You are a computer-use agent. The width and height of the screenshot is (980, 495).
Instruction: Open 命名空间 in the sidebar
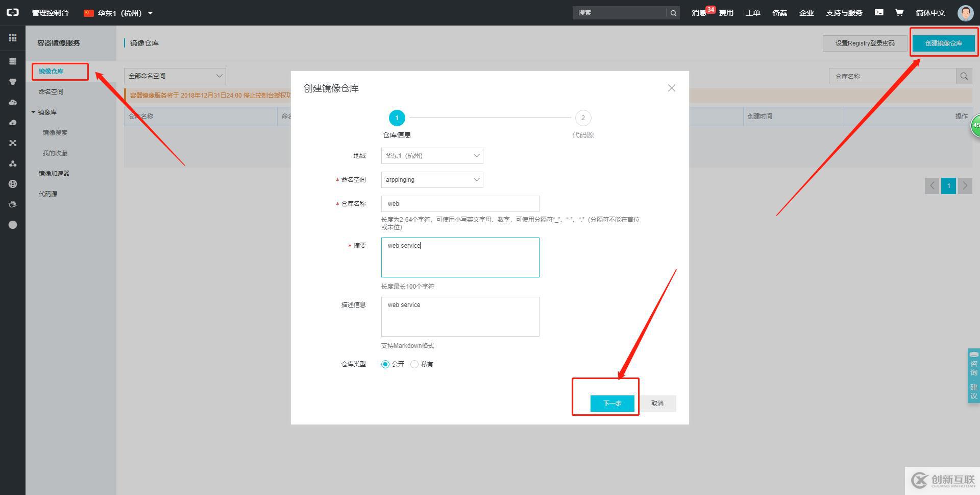(x=51, y=92)
